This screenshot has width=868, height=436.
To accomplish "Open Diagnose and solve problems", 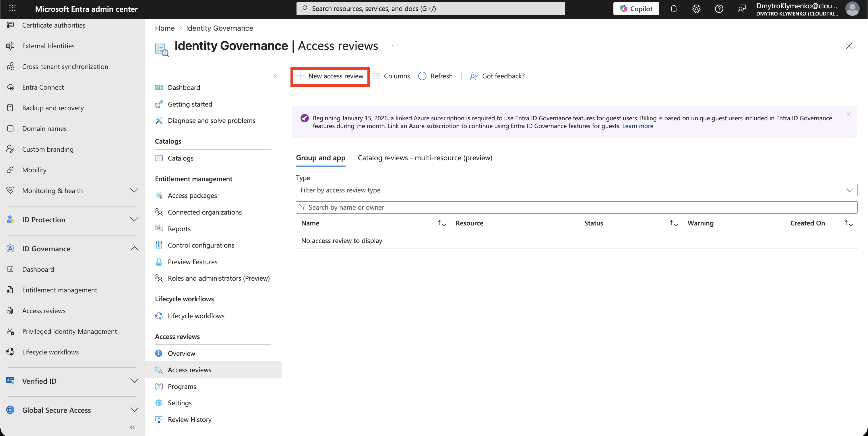I will click(x=211, y=120).
